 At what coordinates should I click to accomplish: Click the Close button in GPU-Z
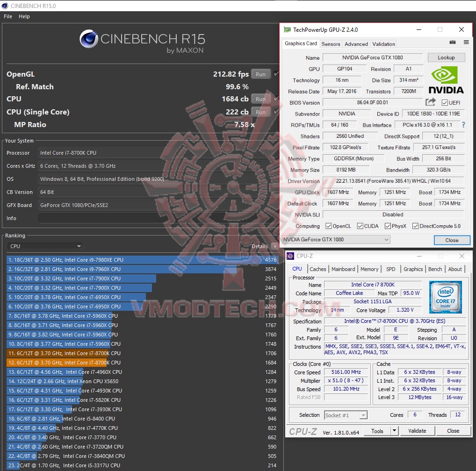pos(452,240)
